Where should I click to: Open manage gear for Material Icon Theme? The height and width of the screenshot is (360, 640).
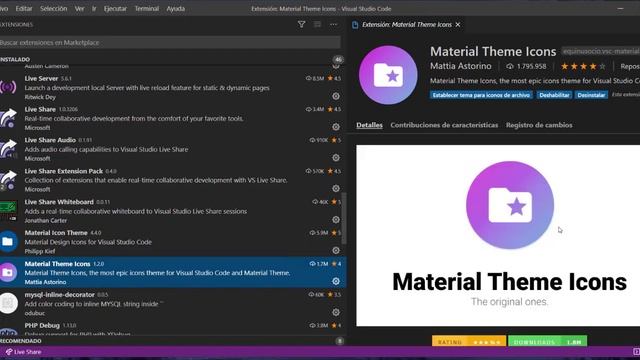[x=336, y=250]
